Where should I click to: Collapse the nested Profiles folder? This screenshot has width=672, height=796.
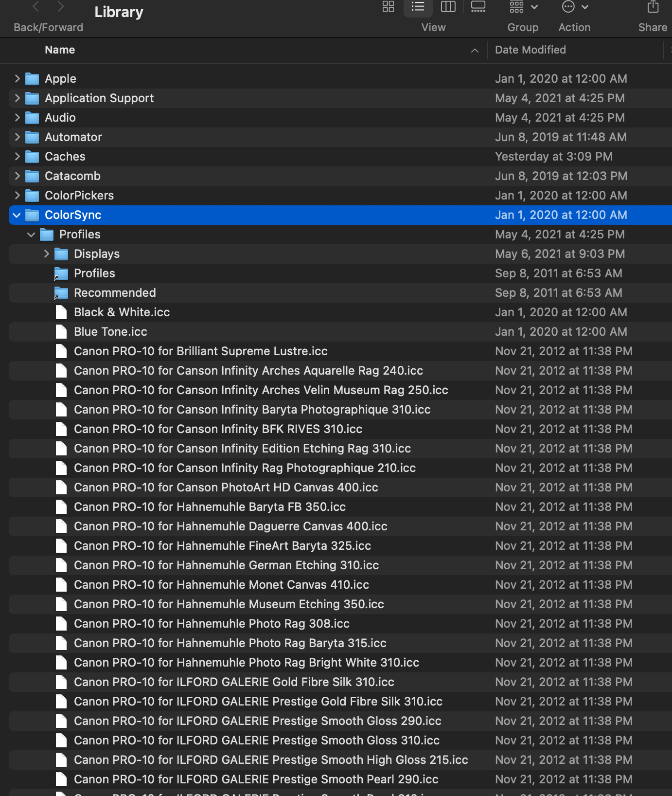[32, 235]
